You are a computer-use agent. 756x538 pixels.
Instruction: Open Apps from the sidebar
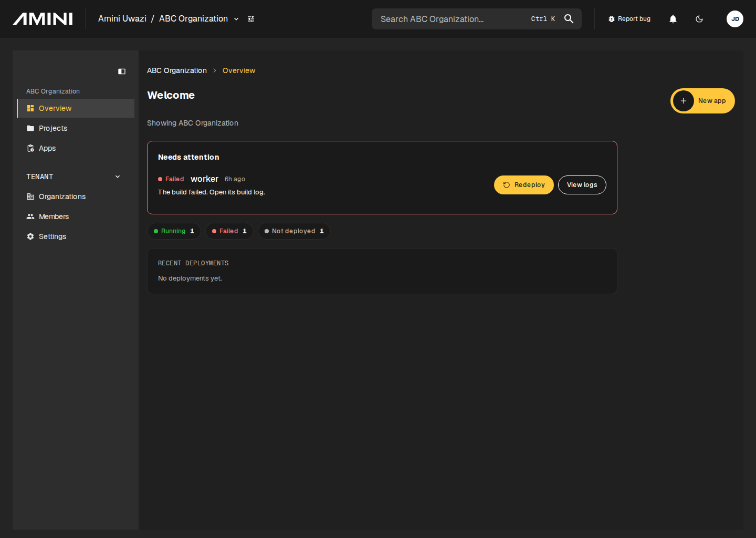(76, 148)
